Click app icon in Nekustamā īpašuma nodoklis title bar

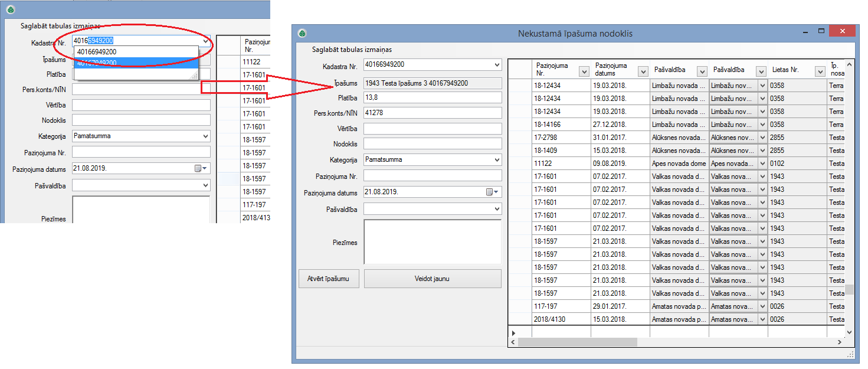pos(302,34)
